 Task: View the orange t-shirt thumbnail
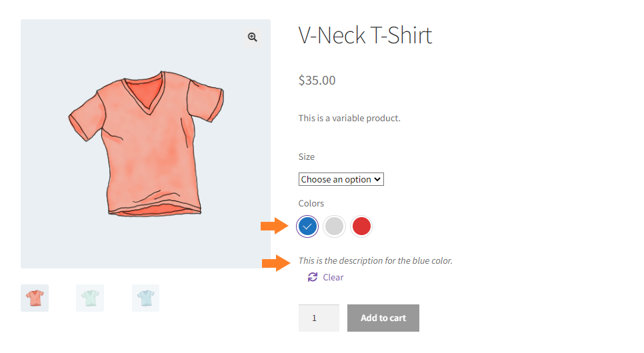35,298
